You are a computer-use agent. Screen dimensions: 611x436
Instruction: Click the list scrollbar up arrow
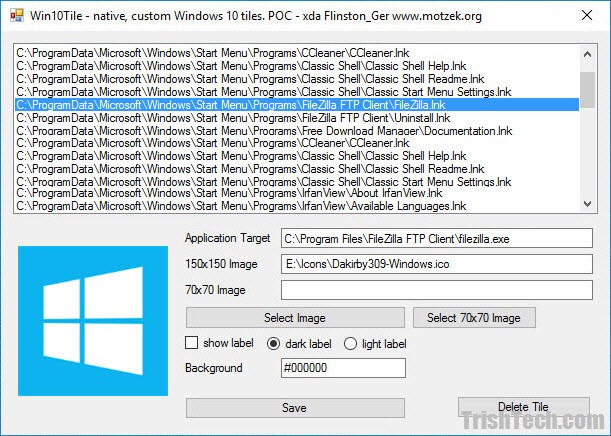pyautogui.click(x=588, y=54)
